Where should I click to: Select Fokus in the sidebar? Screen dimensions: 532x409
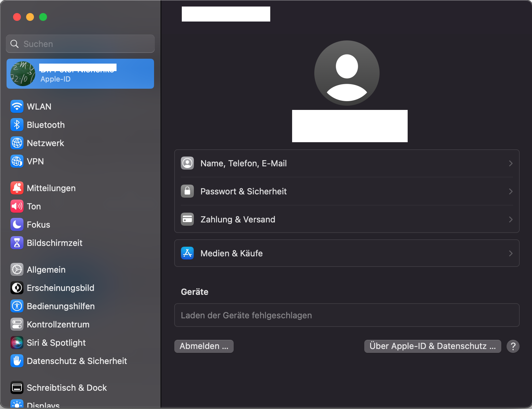pyautogui.click(x=80, y=224)
